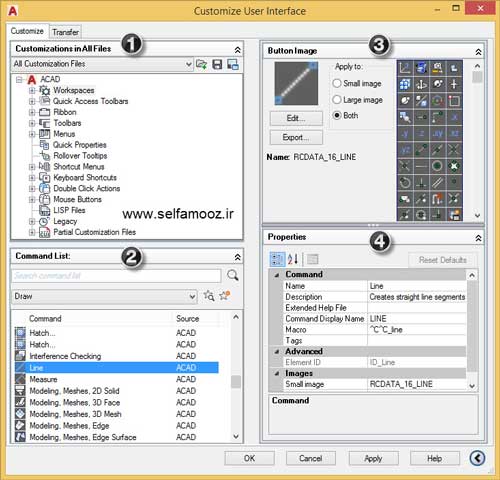This screenshot has height=480, width=500.
Task: Switch to the Customize tab
Action: (27, 31)
